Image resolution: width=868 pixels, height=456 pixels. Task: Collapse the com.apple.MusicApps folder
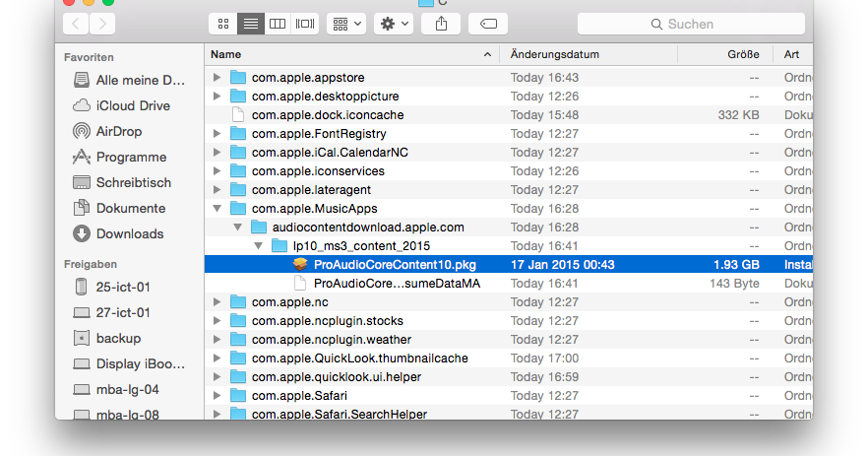[x=217, y=209]
